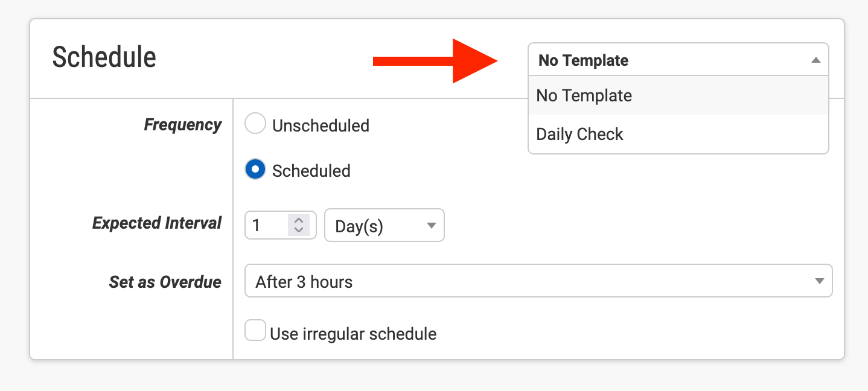Open the template selector showing No Template
The width and height of the screenshot is (868, 391).
point(670,60)
